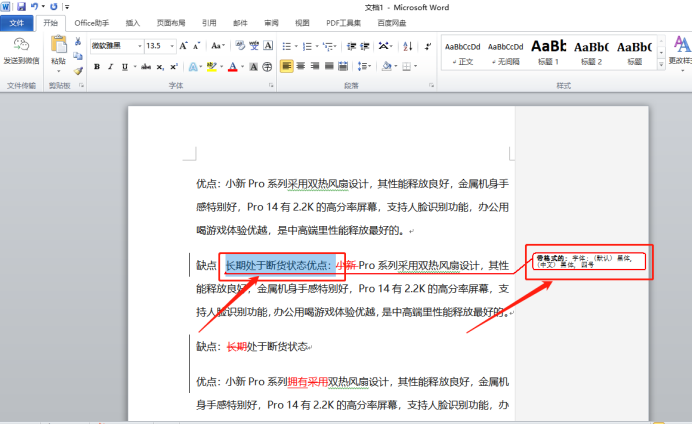Screen dimensions: 692x424
Task: Decrease paragraph indent
Action: [351, 46]
